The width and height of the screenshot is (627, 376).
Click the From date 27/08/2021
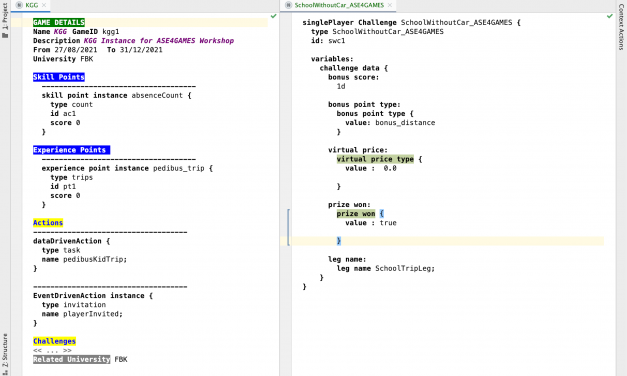tap(76, 50)
